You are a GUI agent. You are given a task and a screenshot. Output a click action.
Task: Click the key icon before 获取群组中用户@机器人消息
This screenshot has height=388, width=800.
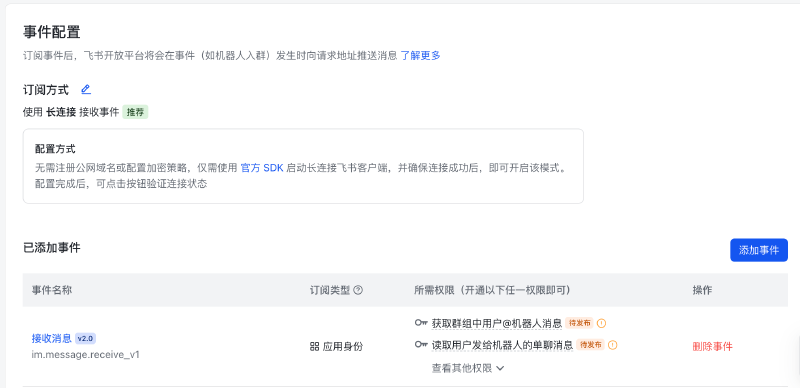421,323
